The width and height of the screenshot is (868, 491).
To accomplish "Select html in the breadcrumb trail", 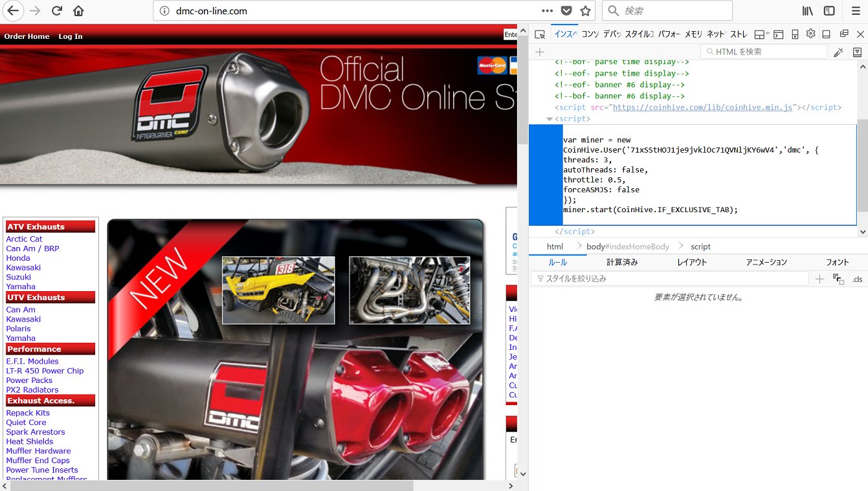I will 555,246.
